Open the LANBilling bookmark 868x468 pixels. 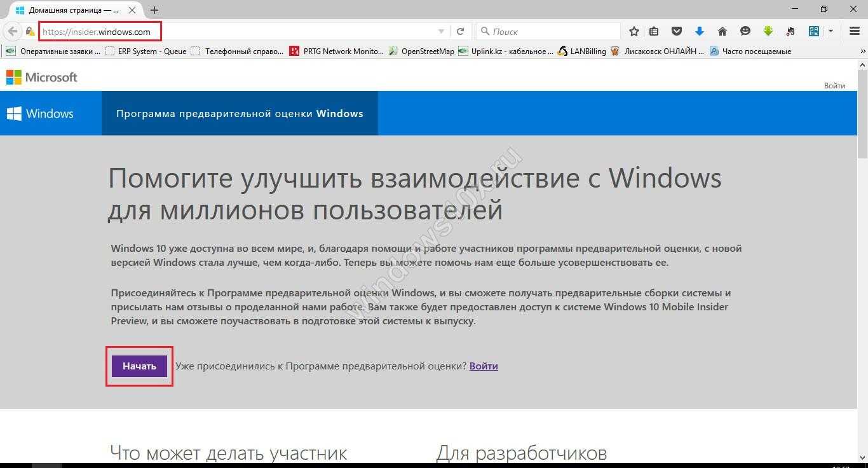pyautogui.click(x=582, y=52)
